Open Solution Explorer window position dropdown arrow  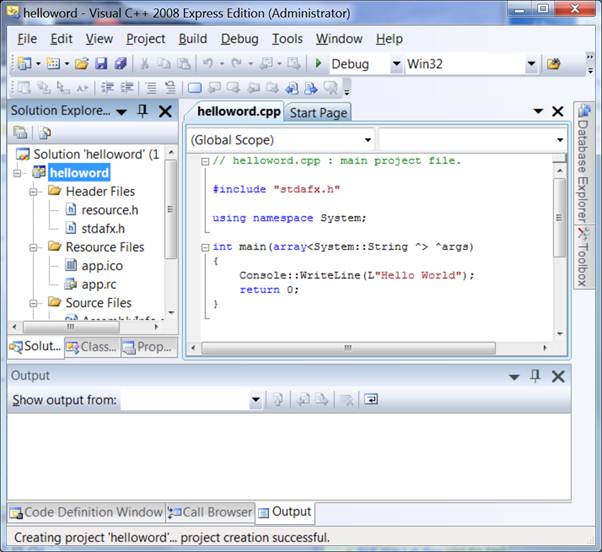(121, 112)
